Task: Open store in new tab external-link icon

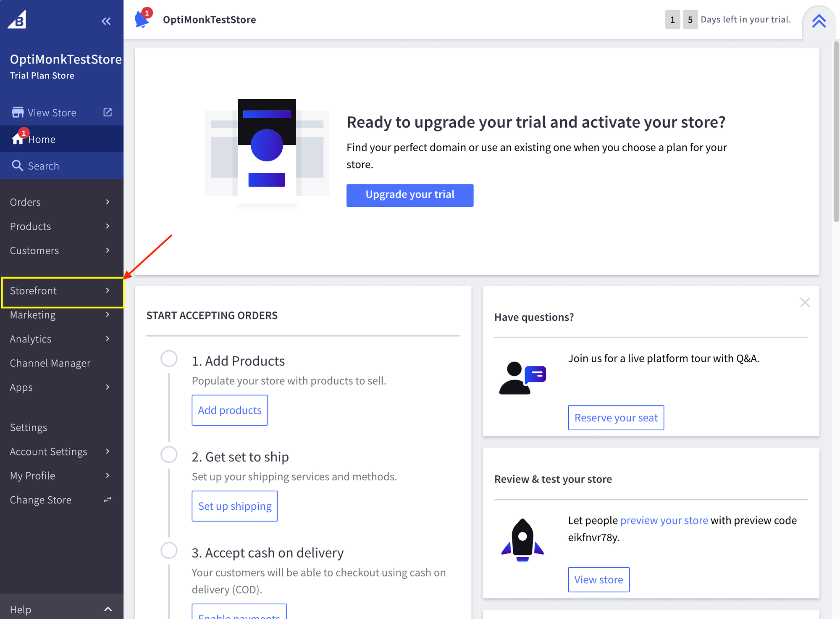Action: pyautogui.click(x=108, y=112)
